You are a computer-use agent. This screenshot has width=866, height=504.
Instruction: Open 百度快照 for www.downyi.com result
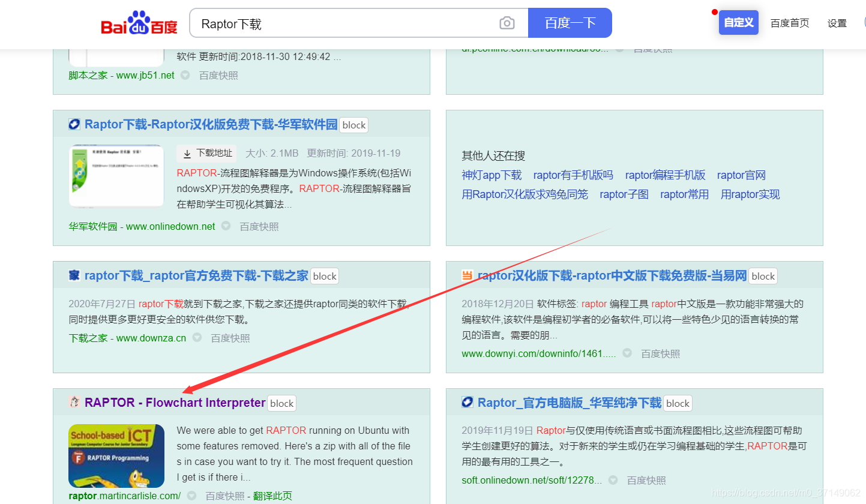pyautogui.click(x=661, y=353)
